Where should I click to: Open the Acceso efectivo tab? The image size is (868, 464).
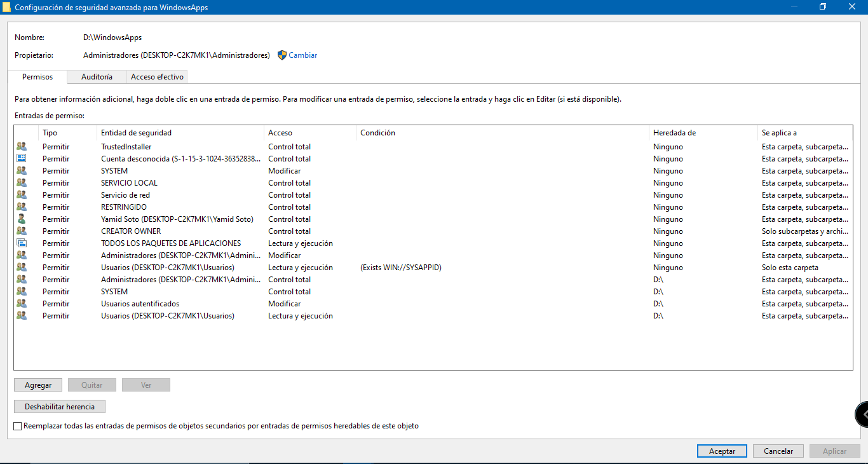coord(157,77)
